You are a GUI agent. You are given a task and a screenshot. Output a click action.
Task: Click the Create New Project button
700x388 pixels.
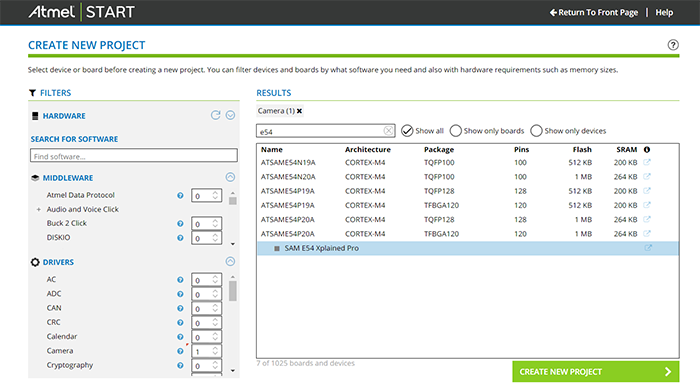596,371
